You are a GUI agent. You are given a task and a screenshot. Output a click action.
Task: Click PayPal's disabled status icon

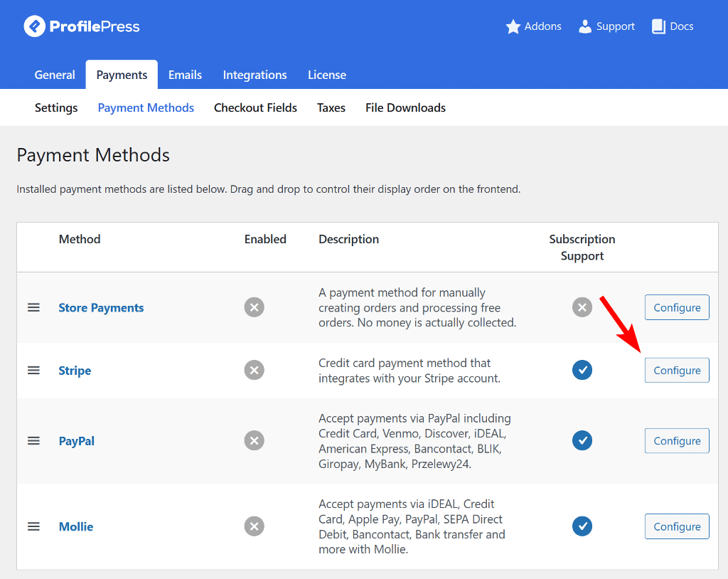point(254,440)
